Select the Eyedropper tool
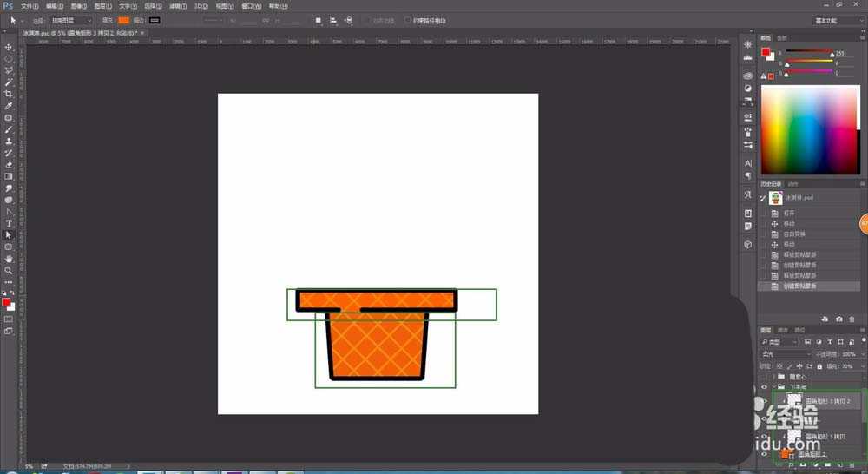 [9, 106]
